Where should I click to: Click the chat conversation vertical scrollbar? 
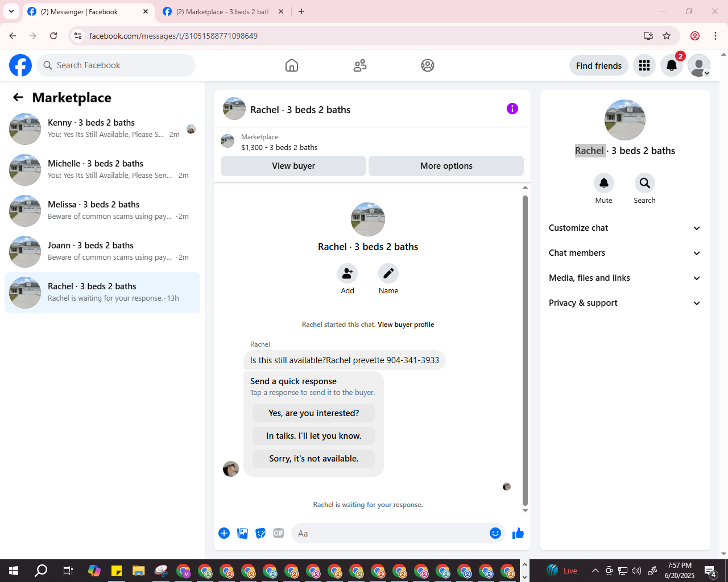click(525, 350)
